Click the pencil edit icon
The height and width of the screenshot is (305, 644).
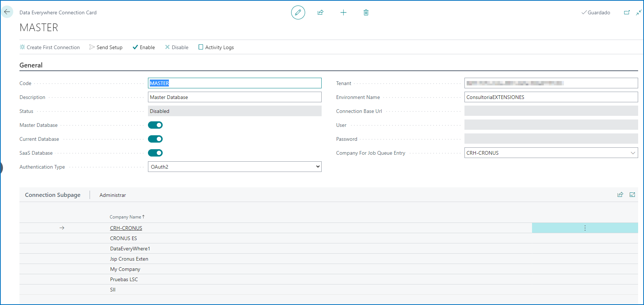(298, 12)
